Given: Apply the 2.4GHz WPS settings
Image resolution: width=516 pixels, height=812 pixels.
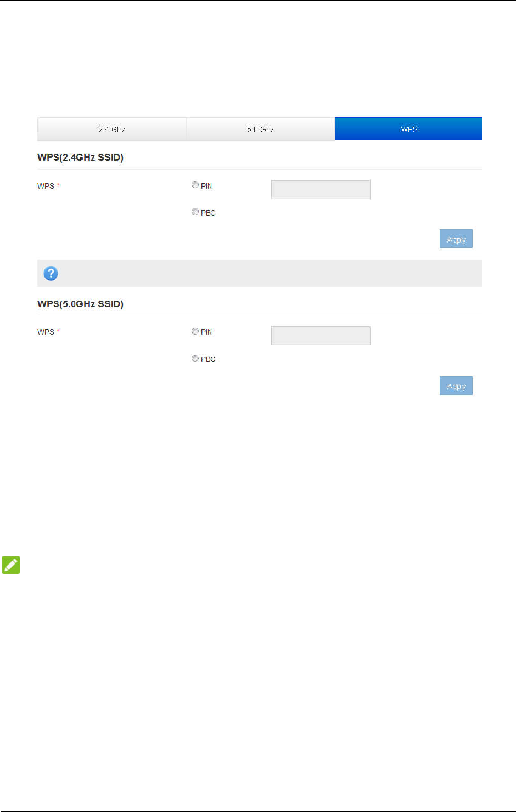Looking at the screenshot, I should pos(456,239).
